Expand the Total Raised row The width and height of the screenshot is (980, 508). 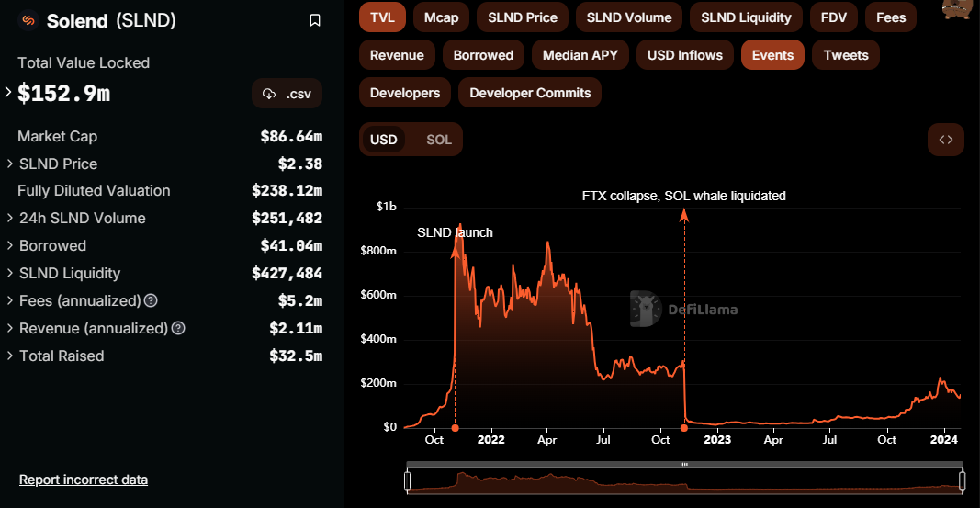click(10, 356)
